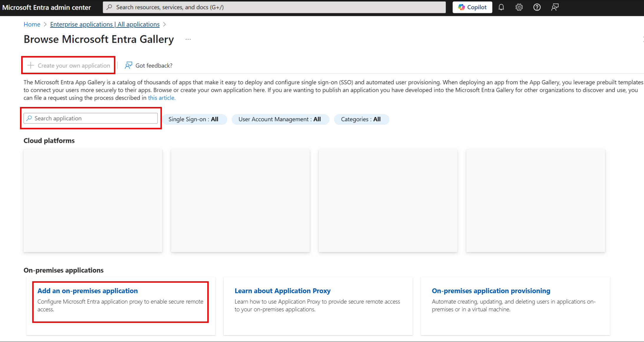This screenshot has height=342, width=644.
Task: Open On-premises application provisioning
Action: point(491,291)
